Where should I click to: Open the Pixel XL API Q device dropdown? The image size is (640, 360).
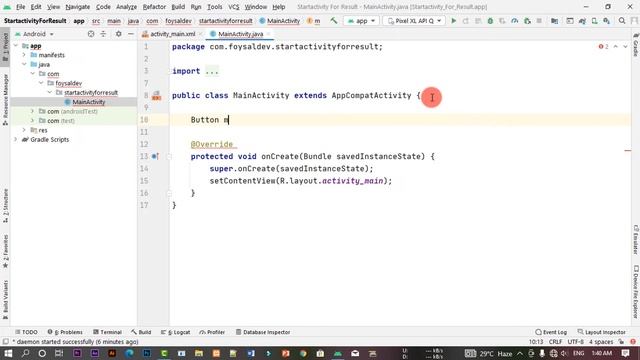(415, 21)
